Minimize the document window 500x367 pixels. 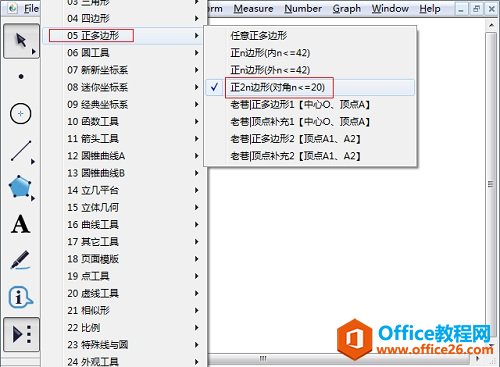(461, 9)
